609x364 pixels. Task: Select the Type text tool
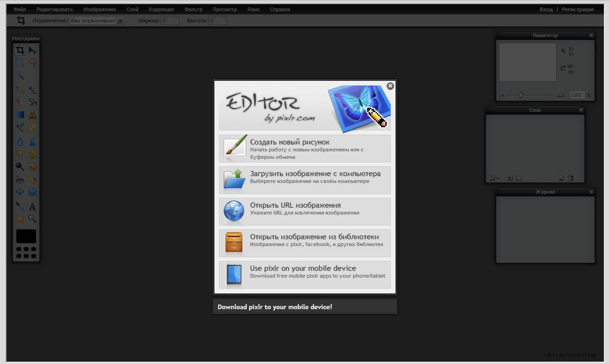32,206
